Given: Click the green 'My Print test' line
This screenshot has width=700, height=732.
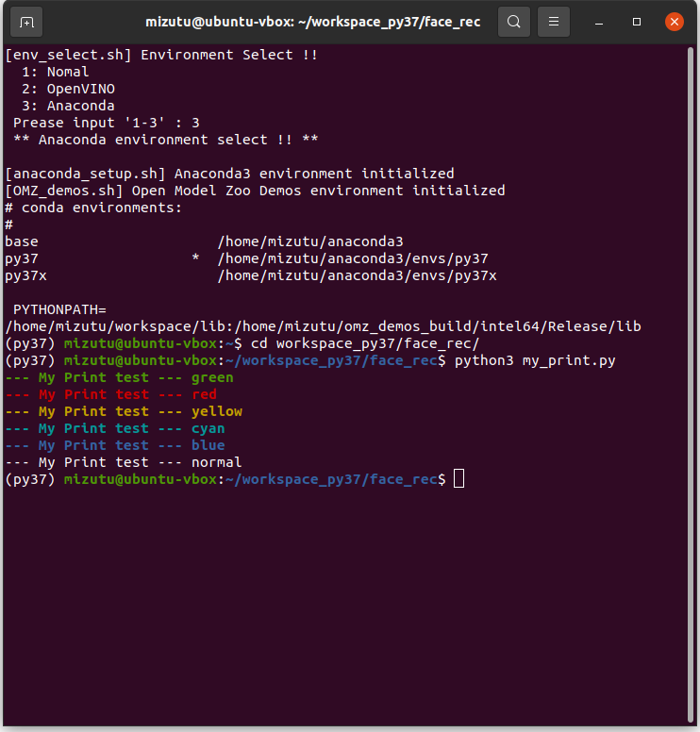Looking at the screenshot, I should (x=119, y=377).
